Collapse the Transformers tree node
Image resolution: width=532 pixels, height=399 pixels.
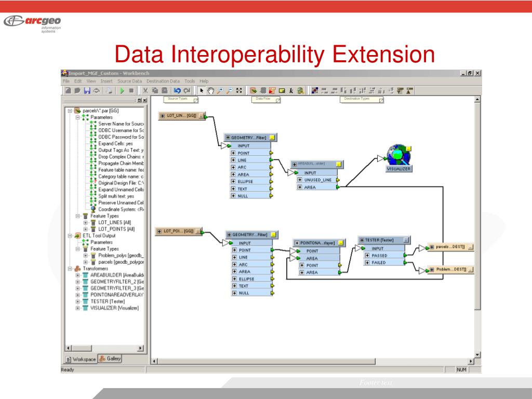[70, 269]
